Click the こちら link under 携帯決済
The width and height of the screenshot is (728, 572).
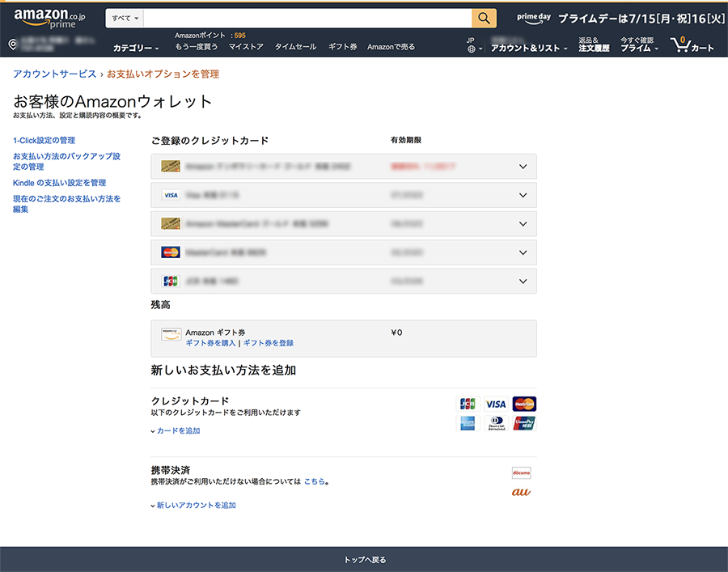(315, 481)
